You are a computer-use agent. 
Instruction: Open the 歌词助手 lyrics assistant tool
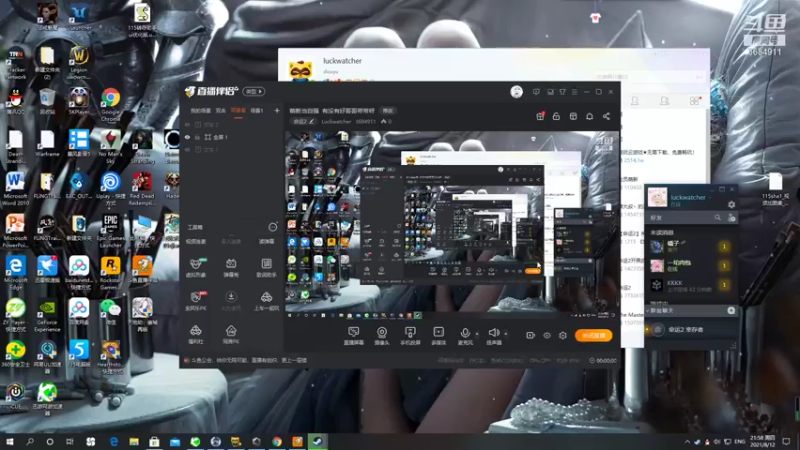pos(266,267)
